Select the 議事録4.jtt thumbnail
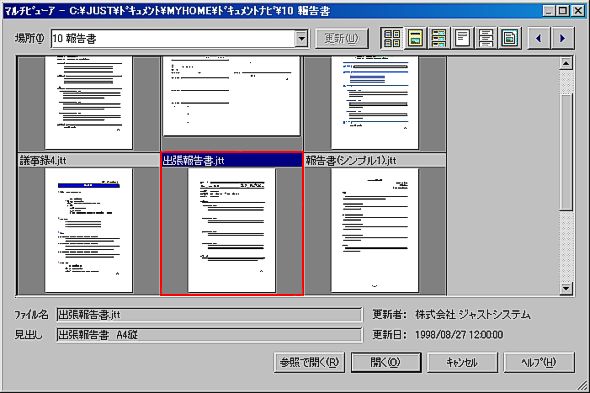The image size is (590, 393). point(88,224)
